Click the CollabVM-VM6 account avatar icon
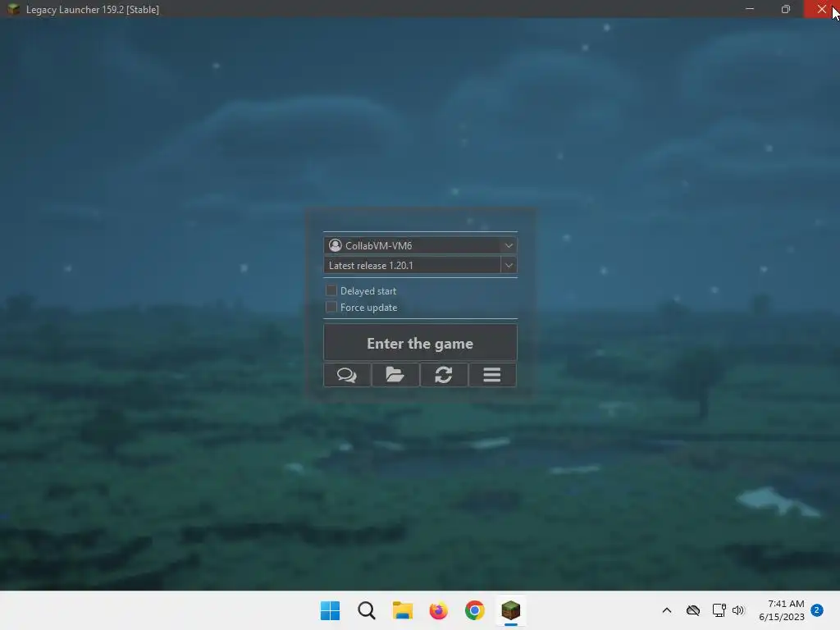This screenshot has height=630, width=840. pos(336,245)
